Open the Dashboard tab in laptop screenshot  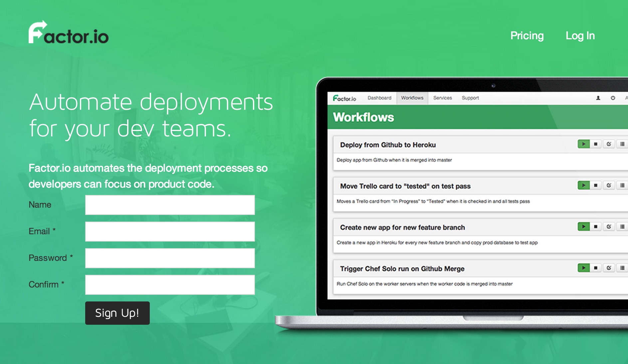(379, 98)
